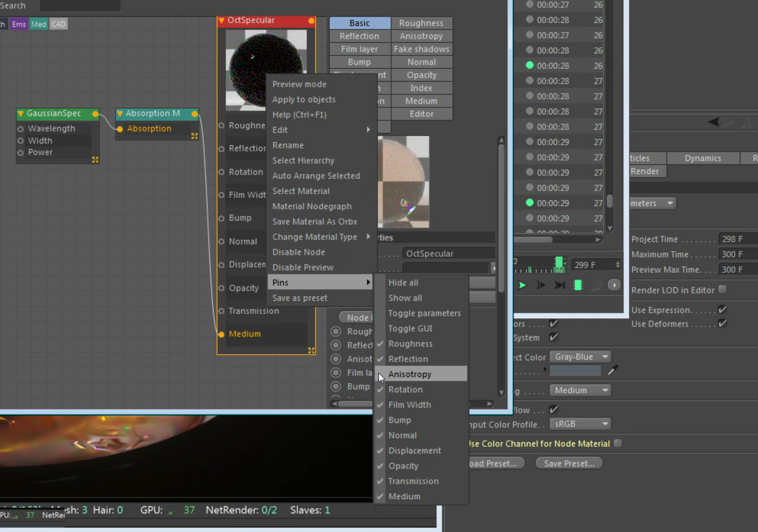
Task: Choose Show all in the Pins submenu
Action: (x=421, y=298)
